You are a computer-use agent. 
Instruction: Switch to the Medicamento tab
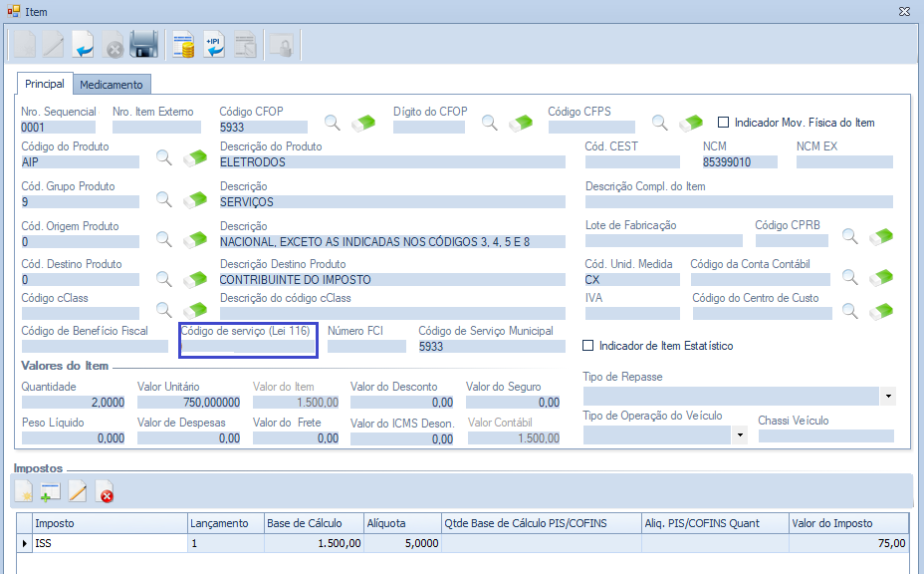113,85
